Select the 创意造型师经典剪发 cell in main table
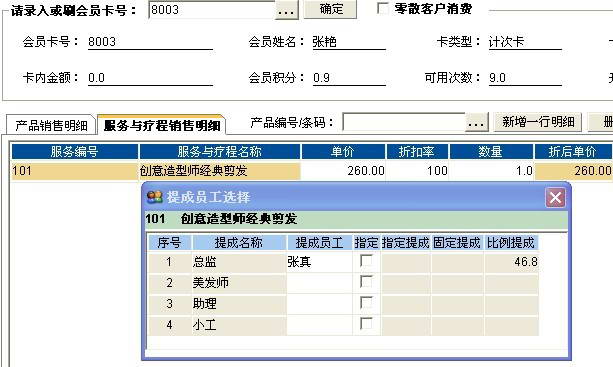 pyautogui.click(x=220, y=171)
